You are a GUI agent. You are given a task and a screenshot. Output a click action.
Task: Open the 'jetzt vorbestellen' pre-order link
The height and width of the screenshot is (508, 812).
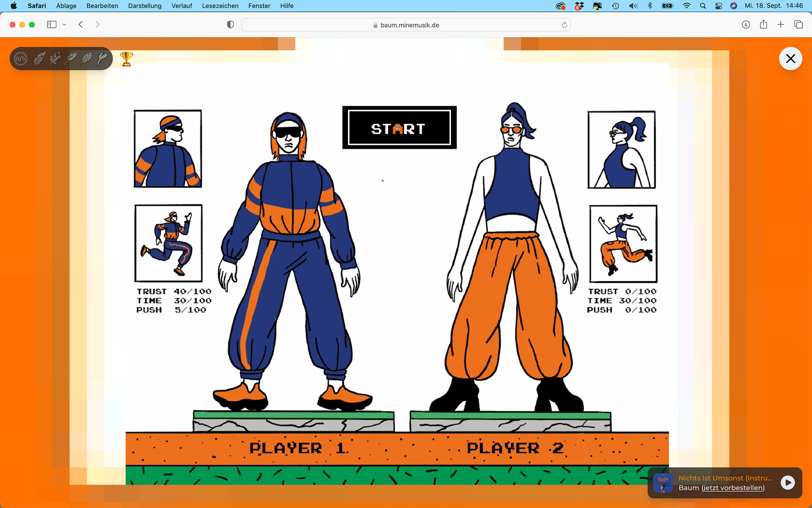click(x=733, y=488)
